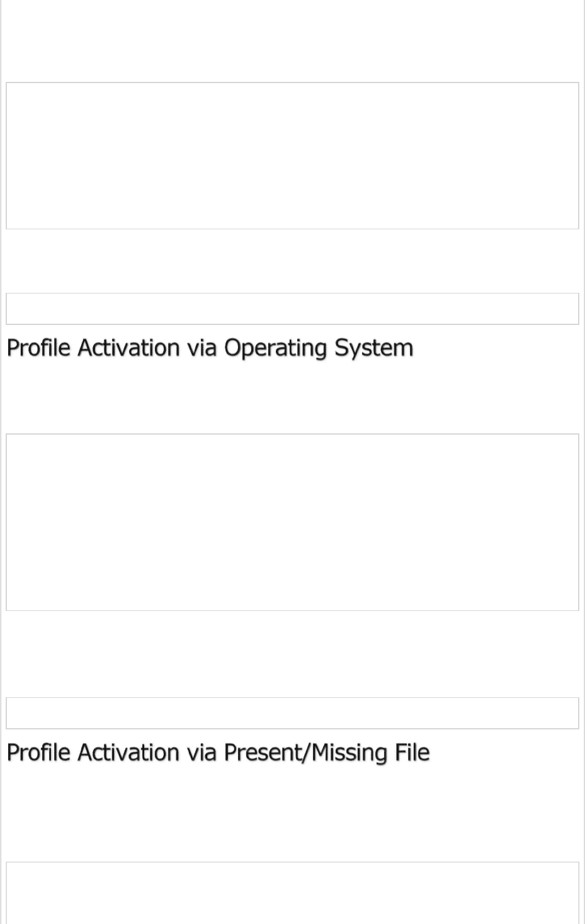Click the 'Profile Activation via Operating System' heading
Image resolution: width=585 pixels, height=924 pixels.
210,348
